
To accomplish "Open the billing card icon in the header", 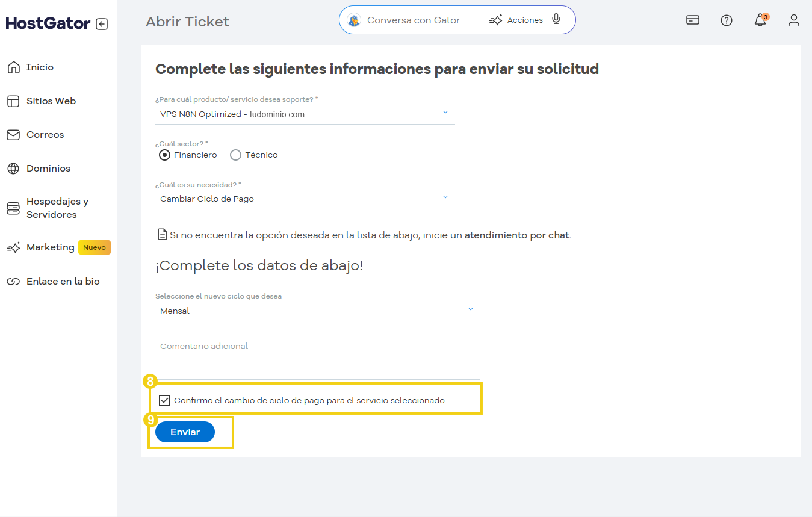I will tap(692, 20).
